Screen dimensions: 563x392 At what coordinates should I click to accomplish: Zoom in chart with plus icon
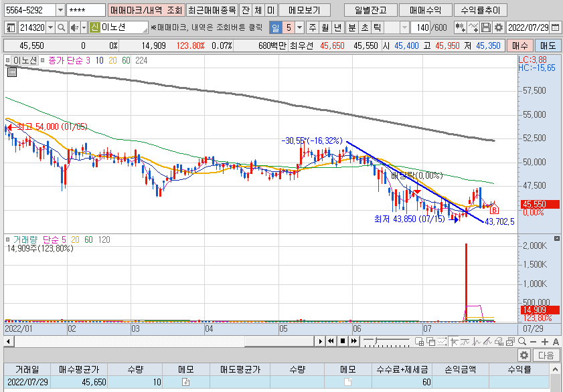pos(545,342)
